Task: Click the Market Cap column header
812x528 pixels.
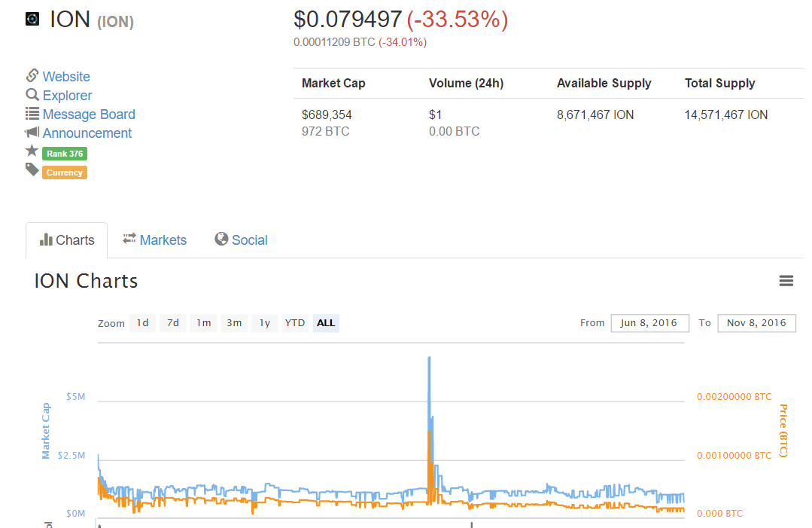Action: click(x=333, y=83)
